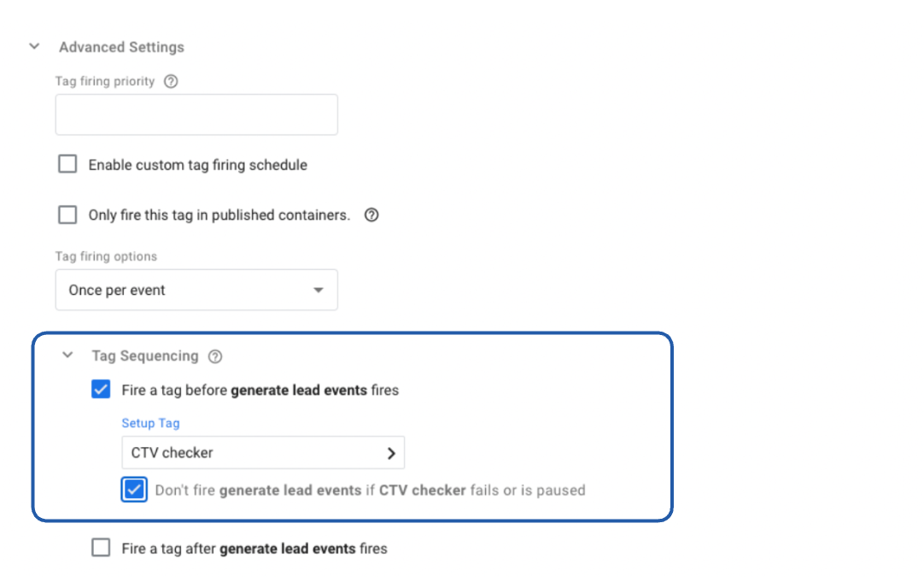This screenshot has width=924, height=582.
Task: Click the Tag firing options label
Action: click(x=106, y=256)
